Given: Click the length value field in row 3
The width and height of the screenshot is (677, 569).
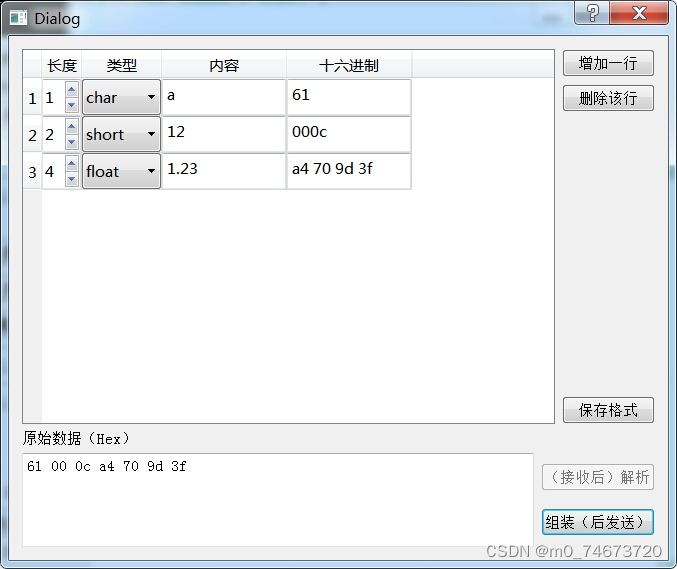Looking at the screenshot, I should (x=54, y=171).
